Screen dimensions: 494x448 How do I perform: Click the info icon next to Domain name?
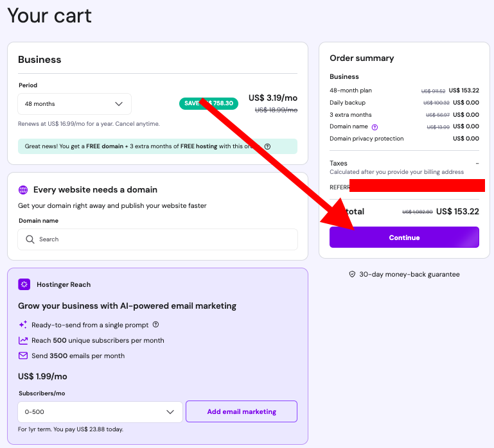point(375,127)
